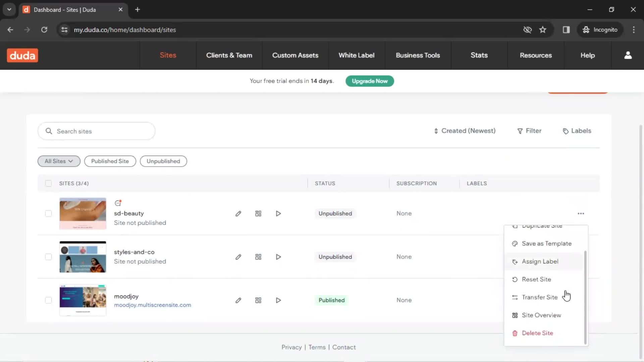644x362 pixels.
Task: Open the Created (Newest) sort dropdown
Action: [x=465, y=131]
